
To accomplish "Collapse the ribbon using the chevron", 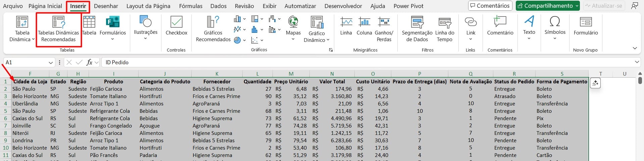I will pyautogui.click(x=635, y=48).
